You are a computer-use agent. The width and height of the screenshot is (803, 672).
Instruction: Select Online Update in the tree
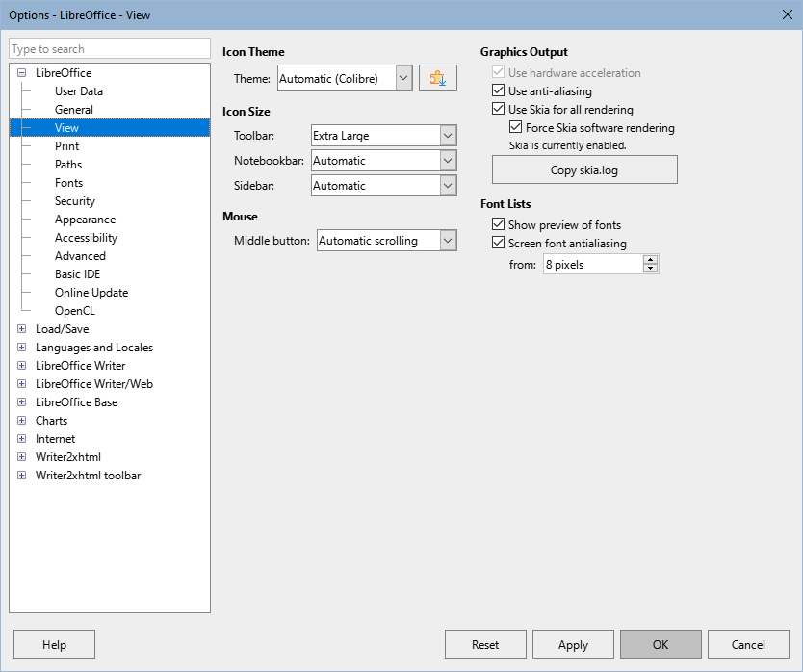pos(91,292)
